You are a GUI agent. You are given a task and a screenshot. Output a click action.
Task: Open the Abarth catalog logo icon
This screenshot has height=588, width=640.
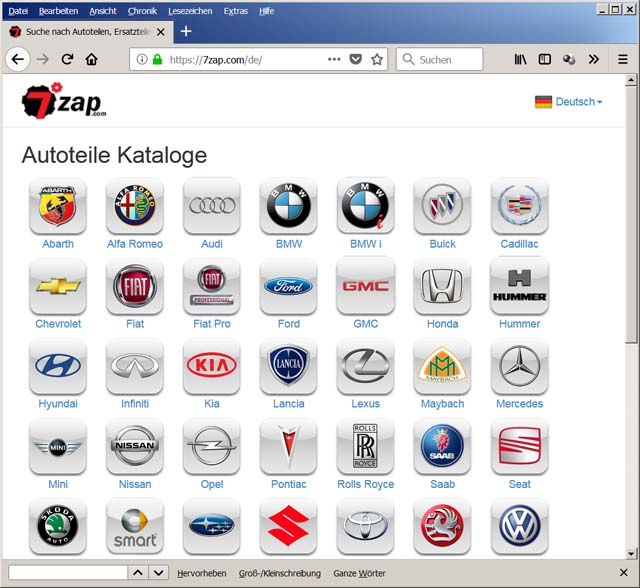coord(58,206)
